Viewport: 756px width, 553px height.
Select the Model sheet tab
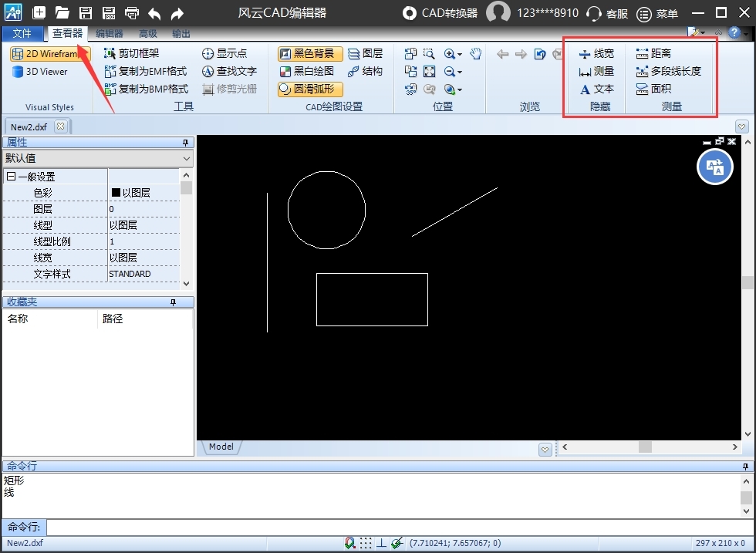[221, 447]
